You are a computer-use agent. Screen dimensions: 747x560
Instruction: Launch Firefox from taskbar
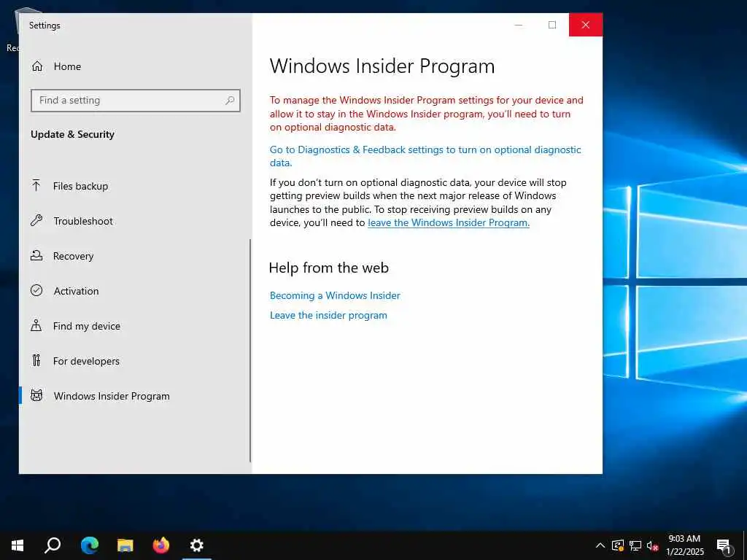[x=161, y=545]
